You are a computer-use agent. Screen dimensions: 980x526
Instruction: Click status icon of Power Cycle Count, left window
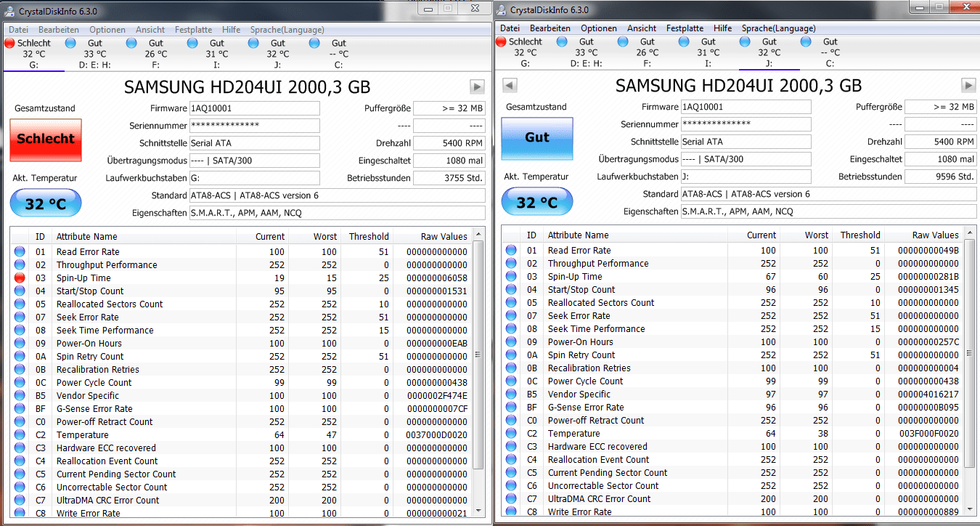pos(20,383)
